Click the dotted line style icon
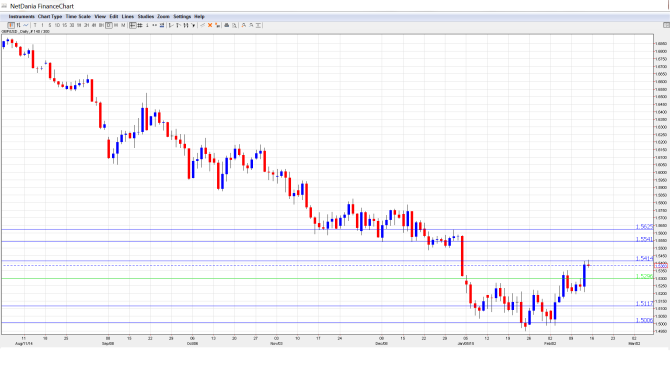This screenshot has height=377, width=670. [x=154, y=25]
